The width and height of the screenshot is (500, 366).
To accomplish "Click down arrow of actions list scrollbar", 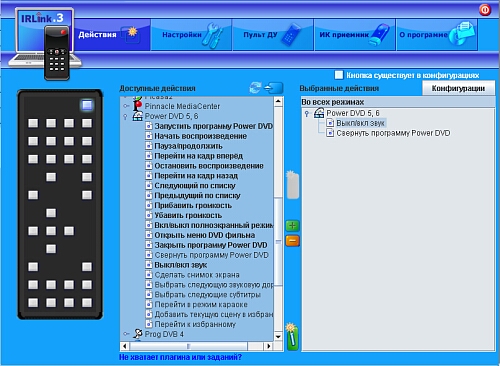I will 278,336.
